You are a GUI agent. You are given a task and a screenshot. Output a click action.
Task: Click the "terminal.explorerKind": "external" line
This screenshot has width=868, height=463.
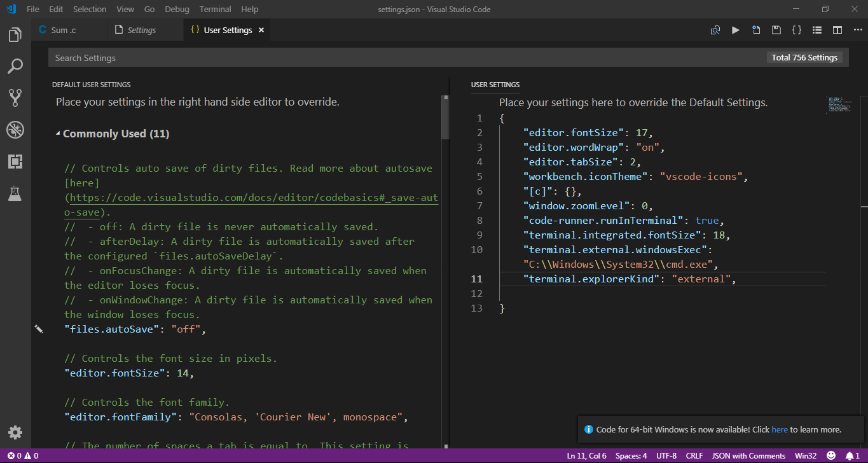pos(629,279)
